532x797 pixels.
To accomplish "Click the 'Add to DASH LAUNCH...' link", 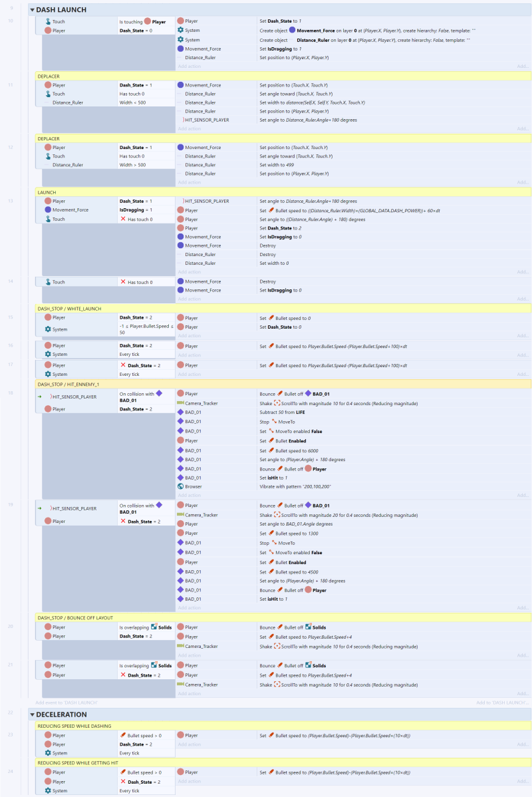I will (x=502, y=703).
